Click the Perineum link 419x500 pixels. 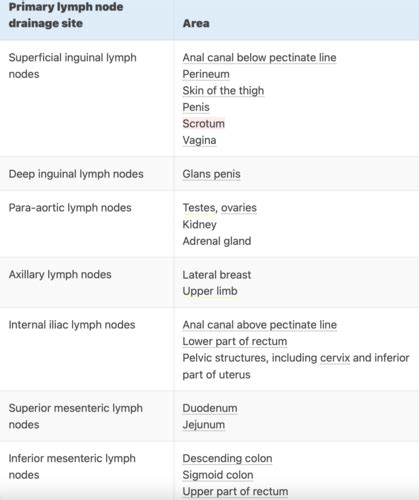[206, 74]
